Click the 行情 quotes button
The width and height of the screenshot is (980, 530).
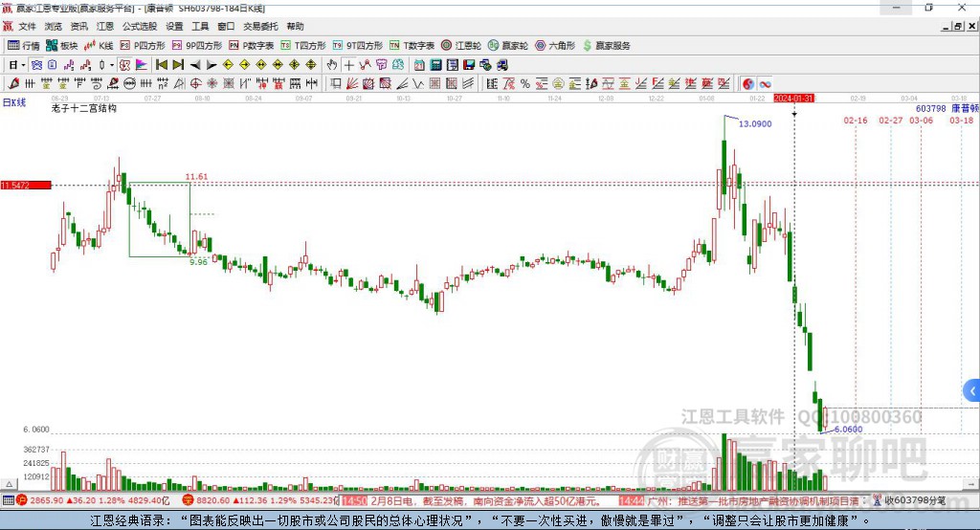click(24, 45)
